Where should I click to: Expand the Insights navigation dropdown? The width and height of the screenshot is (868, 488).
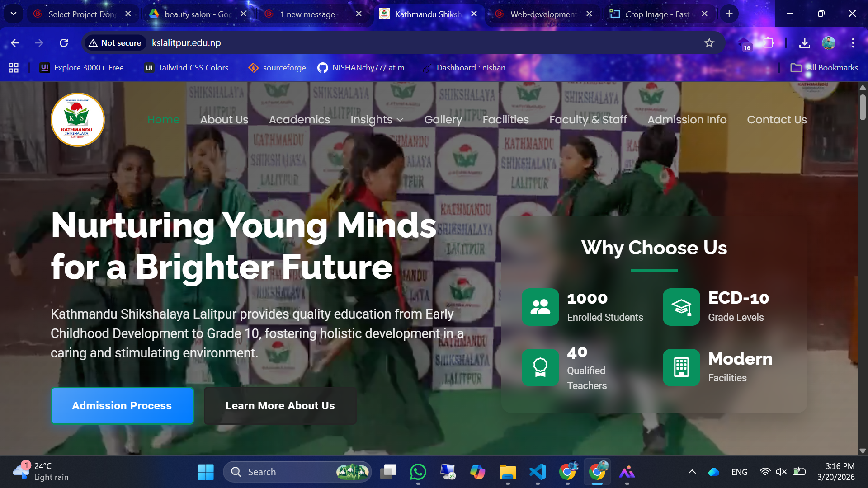coord(377,120)
